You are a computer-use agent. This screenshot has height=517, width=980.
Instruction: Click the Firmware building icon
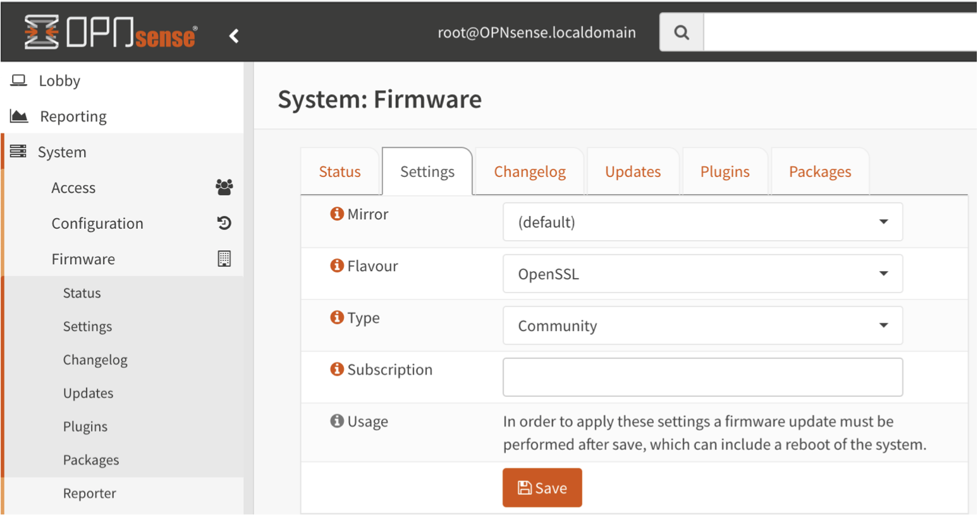[x=224, y=258]
